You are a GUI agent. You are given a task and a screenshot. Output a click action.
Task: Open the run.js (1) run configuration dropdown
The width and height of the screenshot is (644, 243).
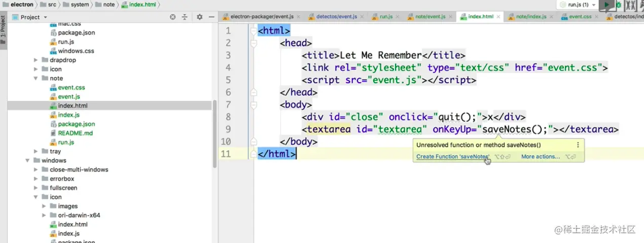click(x=577, y=5)
